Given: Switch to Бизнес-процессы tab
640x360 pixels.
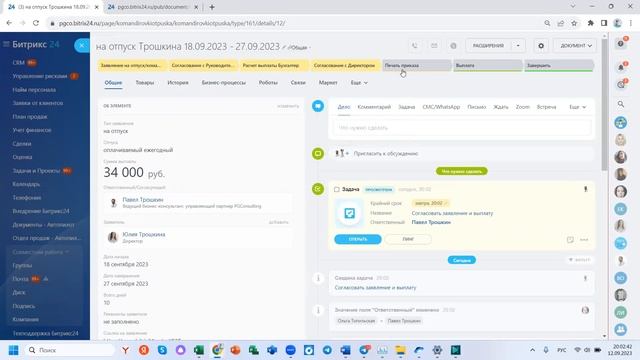Looking at the screenshot, I should tap(224, 82).
